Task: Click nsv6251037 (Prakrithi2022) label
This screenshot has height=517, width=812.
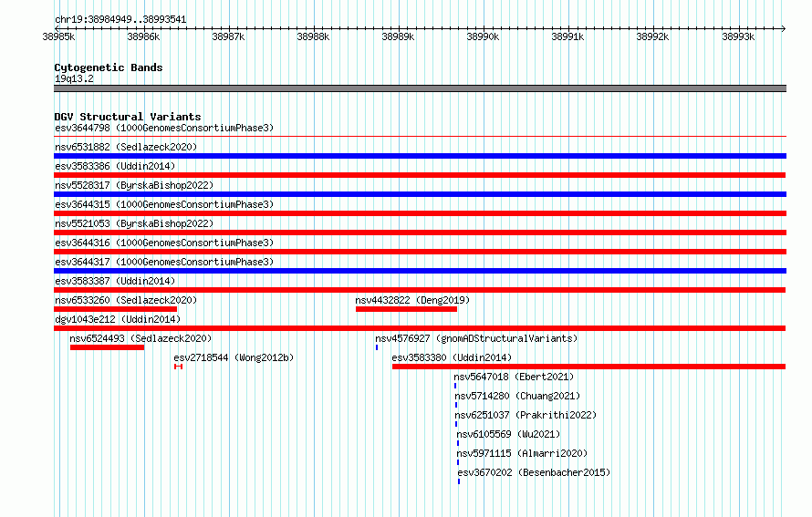Action: click(526, 415)
